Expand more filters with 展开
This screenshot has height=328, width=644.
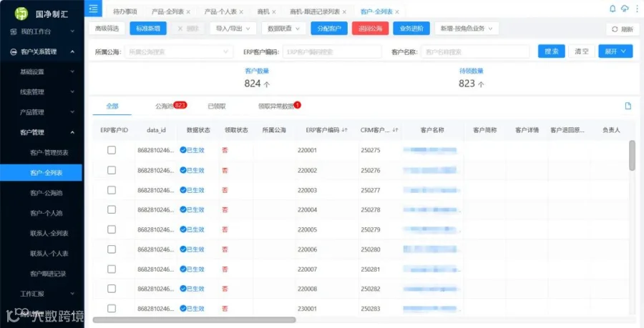(615, 51)
